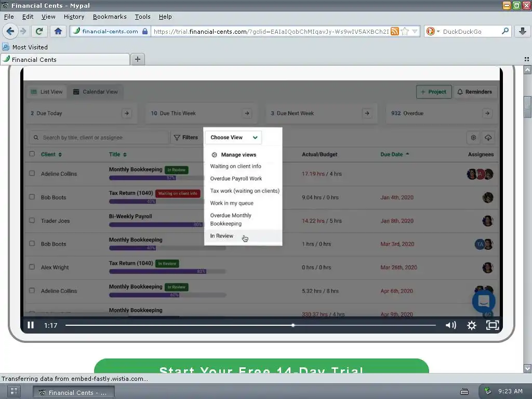The image size is (532, 399).
Task: Open the taskbar start menu grid icon
Action: point(14,392)
